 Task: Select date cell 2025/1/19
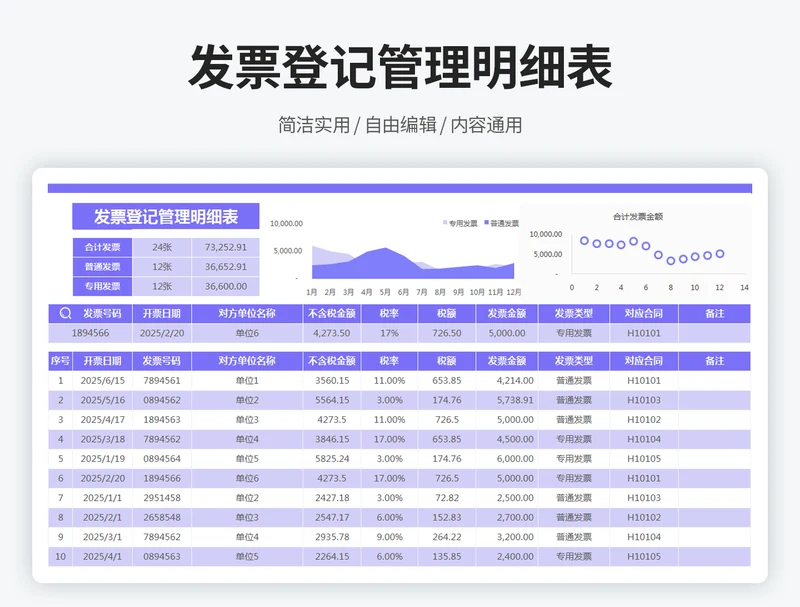(103, 459)
